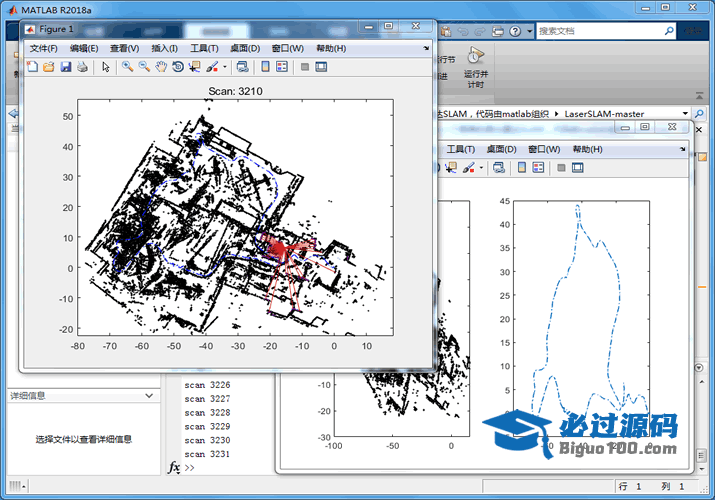
Task: Open 窗口(W) menu in second figure window
Action: pyautogui.click(x=544, y=149)
